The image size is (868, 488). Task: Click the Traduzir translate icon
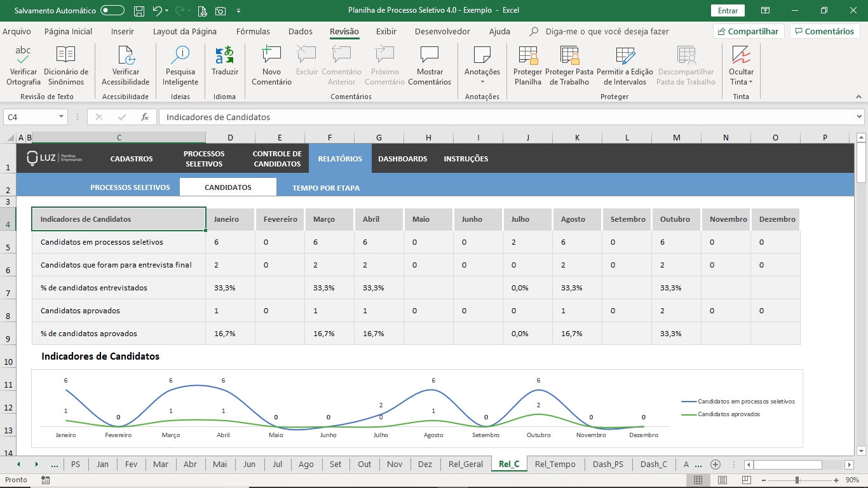225,55
